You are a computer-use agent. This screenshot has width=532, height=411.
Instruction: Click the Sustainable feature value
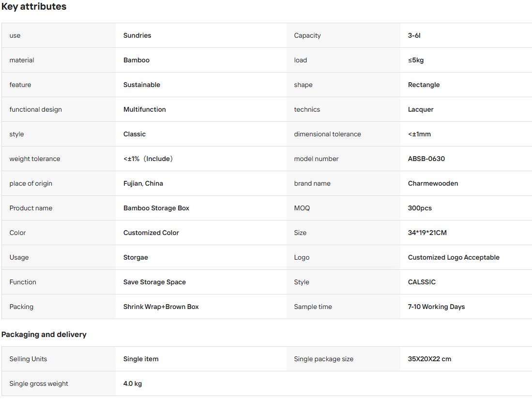[x=141, y=85]
